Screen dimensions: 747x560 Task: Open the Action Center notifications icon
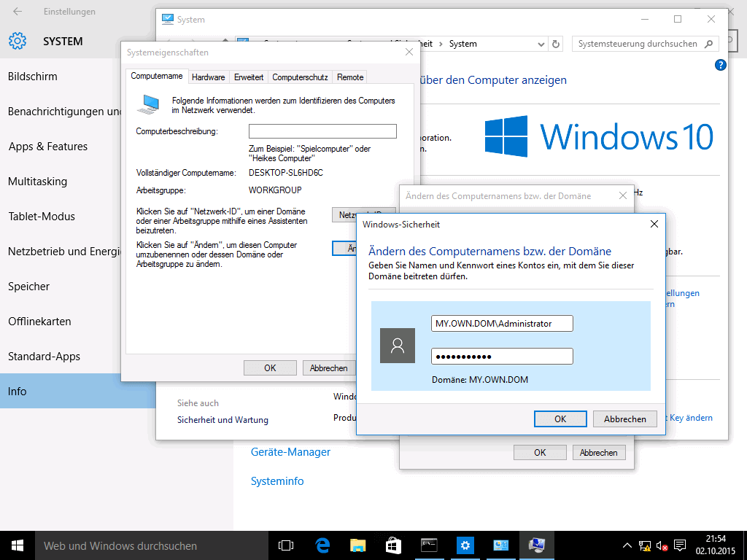tap(680, 545)
